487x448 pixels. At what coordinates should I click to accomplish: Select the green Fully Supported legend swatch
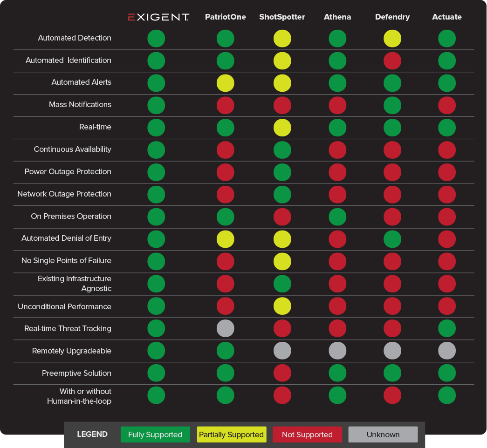[x=155, y=434]
